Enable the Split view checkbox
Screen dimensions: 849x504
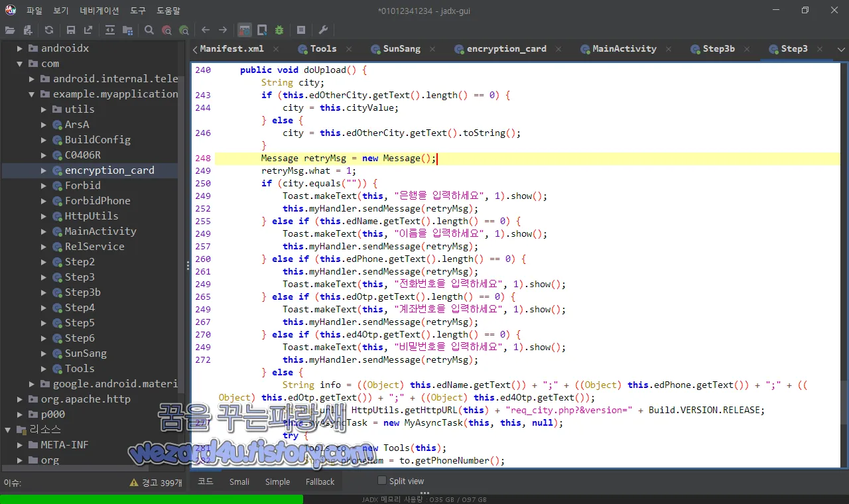click(381, 481)
